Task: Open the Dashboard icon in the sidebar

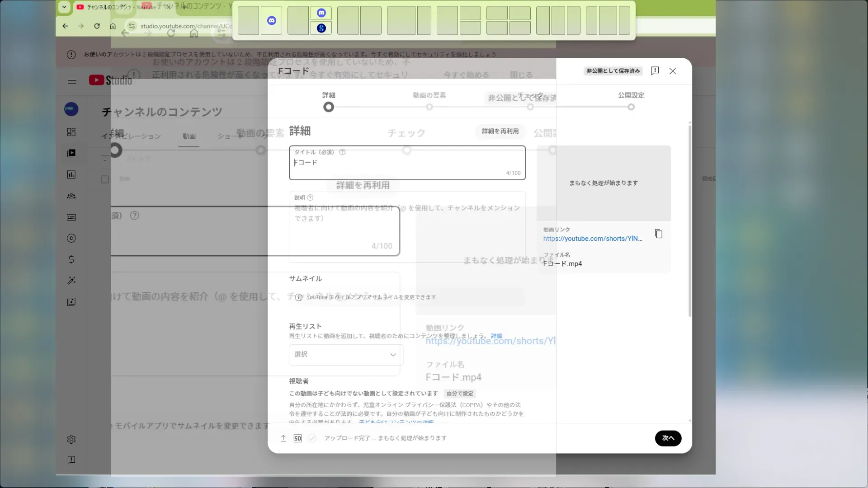Action: pos(71,132)
